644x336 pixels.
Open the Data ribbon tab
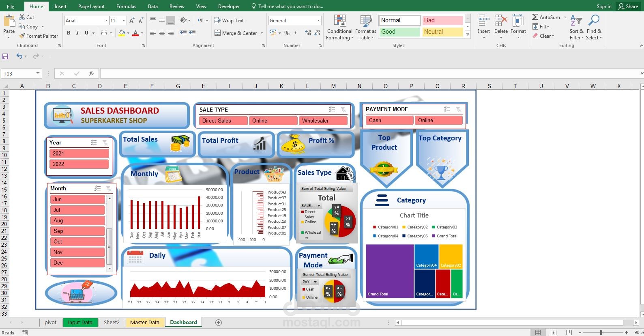pyautogui.click(x=153, y=6)
